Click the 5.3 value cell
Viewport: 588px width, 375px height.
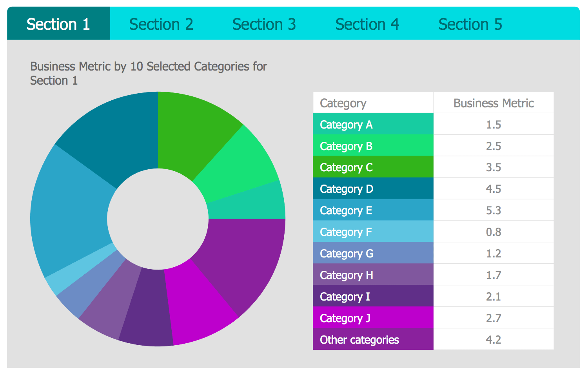[x=494, y=210]
